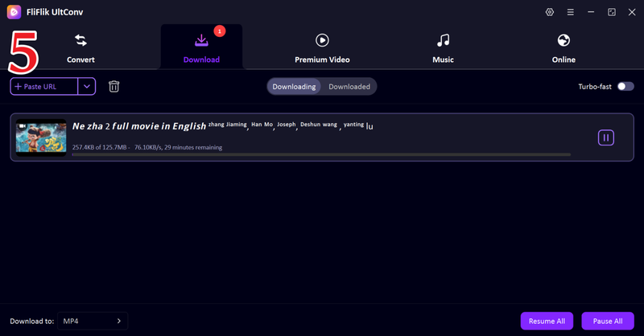
Task: Click the FliFlik UltConv logo icon
Action: coord(14,12)
